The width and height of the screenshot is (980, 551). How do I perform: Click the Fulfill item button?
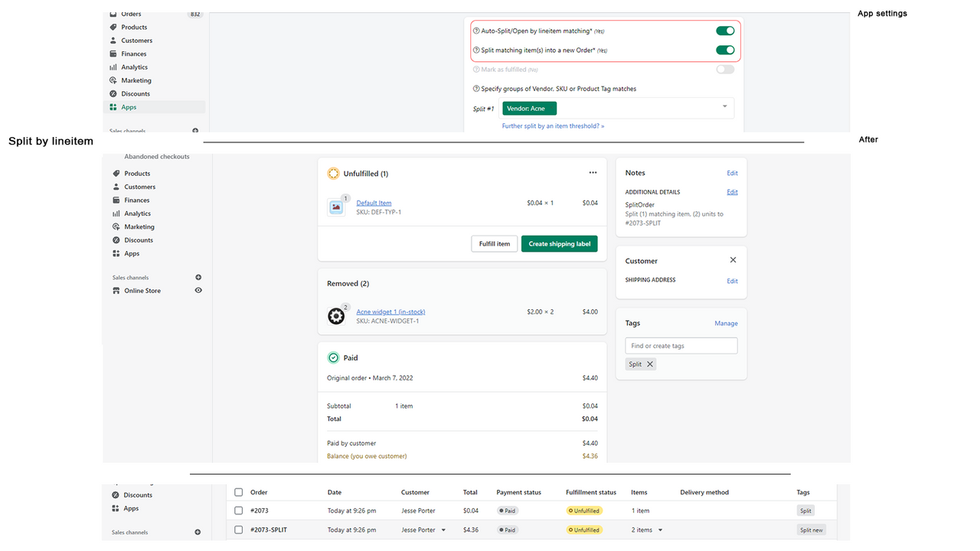pos(494,244)
